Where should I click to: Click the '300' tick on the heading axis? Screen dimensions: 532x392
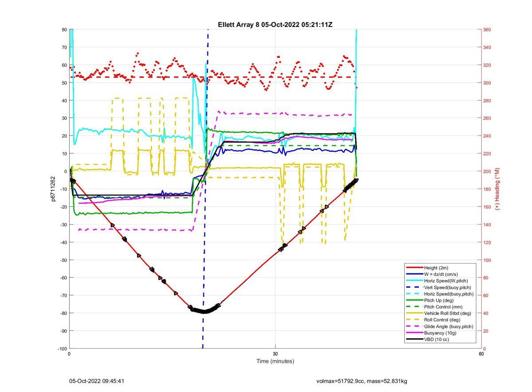tap(487, 83)
